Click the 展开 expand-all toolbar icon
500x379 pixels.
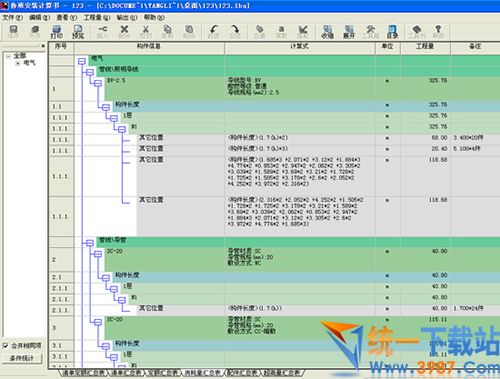[x=349, y=32]
